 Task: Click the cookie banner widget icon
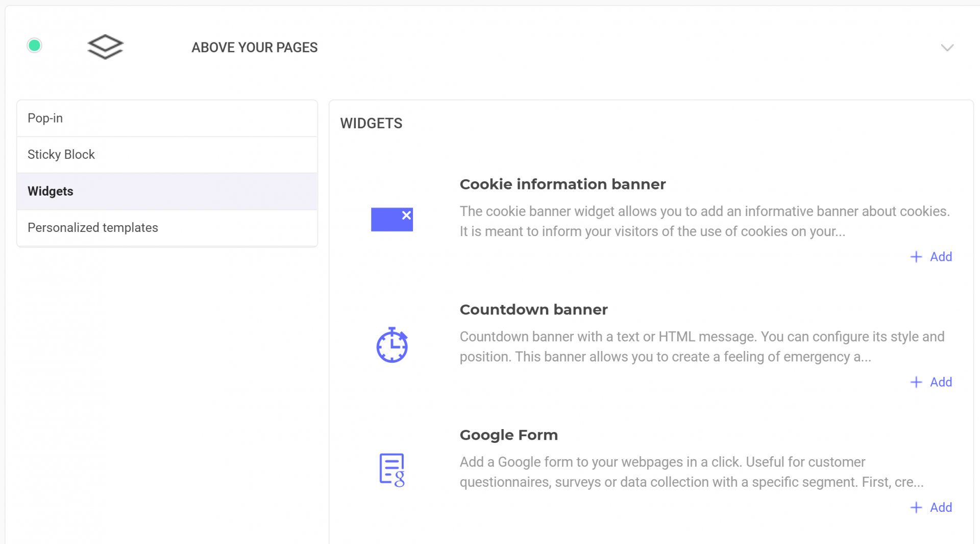(391, 220)
